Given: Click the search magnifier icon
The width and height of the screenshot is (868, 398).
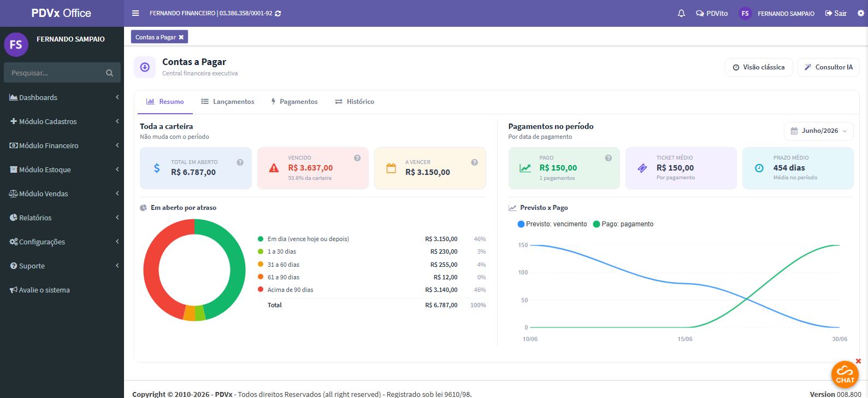Looking at the screenshot, I should coord(109,73).
